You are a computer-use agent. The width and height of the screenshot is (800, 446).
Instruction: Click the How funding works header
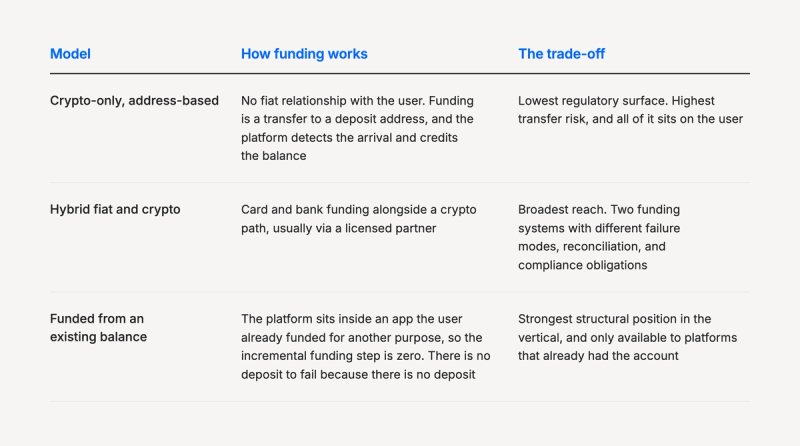(x=304, y=54)
